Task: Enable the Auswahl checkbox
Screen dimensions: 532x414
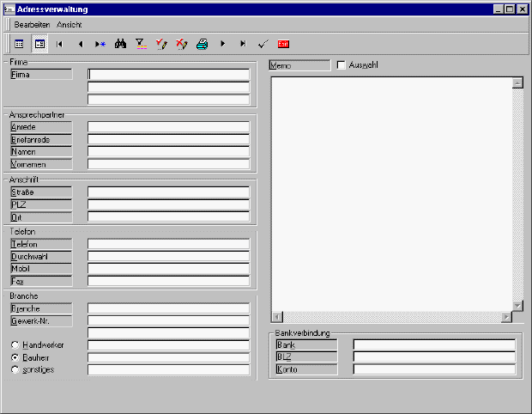Action: click(342, 65)
